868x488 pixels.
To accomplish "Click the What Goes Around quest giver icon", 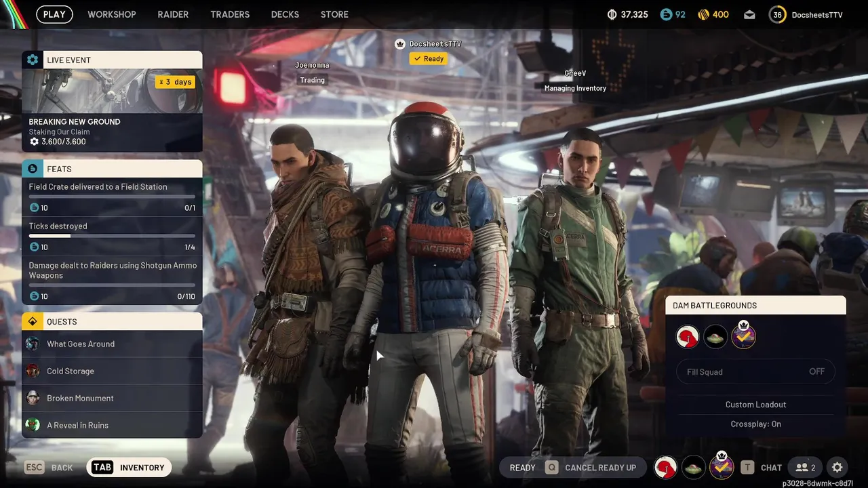I will (33, 344).
